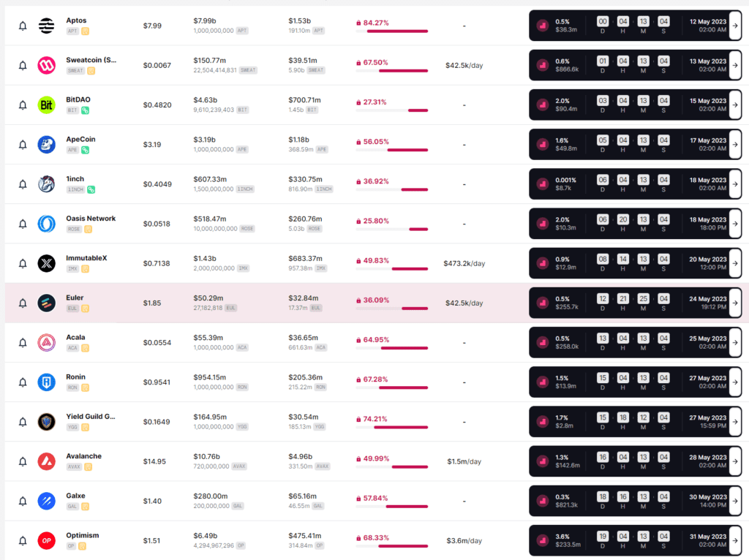The image size is (749, 560).
Task: Open the Yield Guild Games token link
Action: (x=91, y=417)
